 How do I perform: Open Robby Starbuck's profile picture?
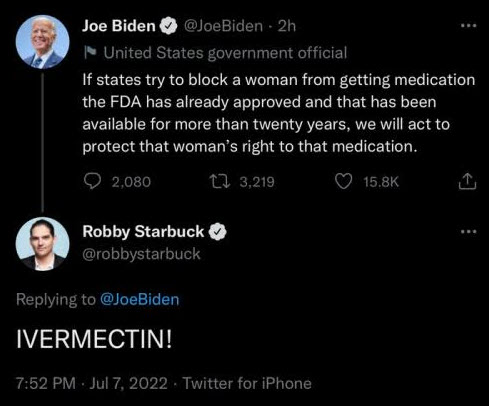click(x=42, y=244)
